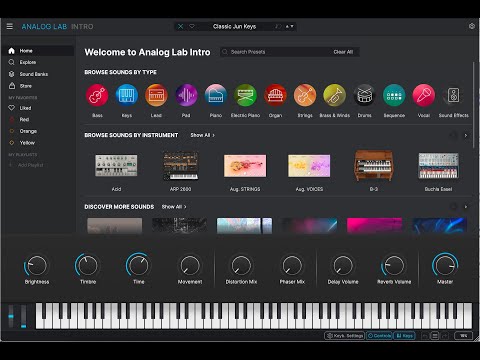Browse Bass sounds icon

pos(97,95)
